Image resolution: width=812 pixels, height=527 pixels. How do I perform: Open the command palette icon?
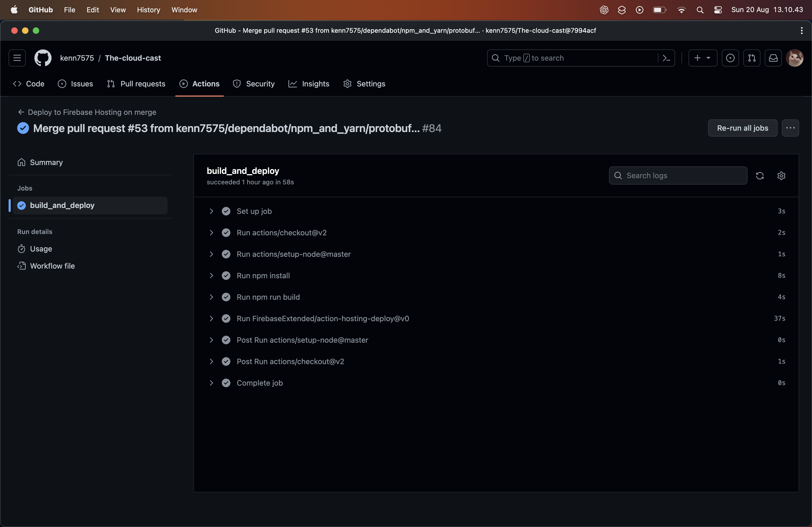coord(666,58)
